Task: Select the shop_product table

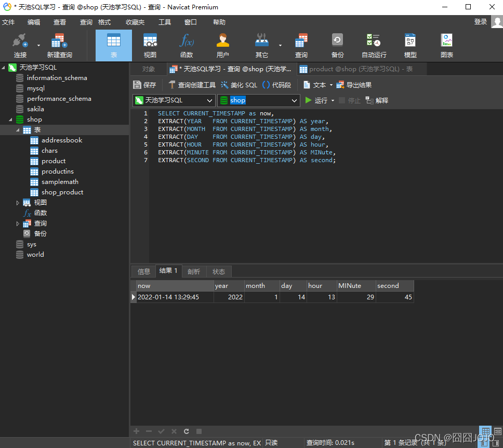Action: (x=62, y=192)
